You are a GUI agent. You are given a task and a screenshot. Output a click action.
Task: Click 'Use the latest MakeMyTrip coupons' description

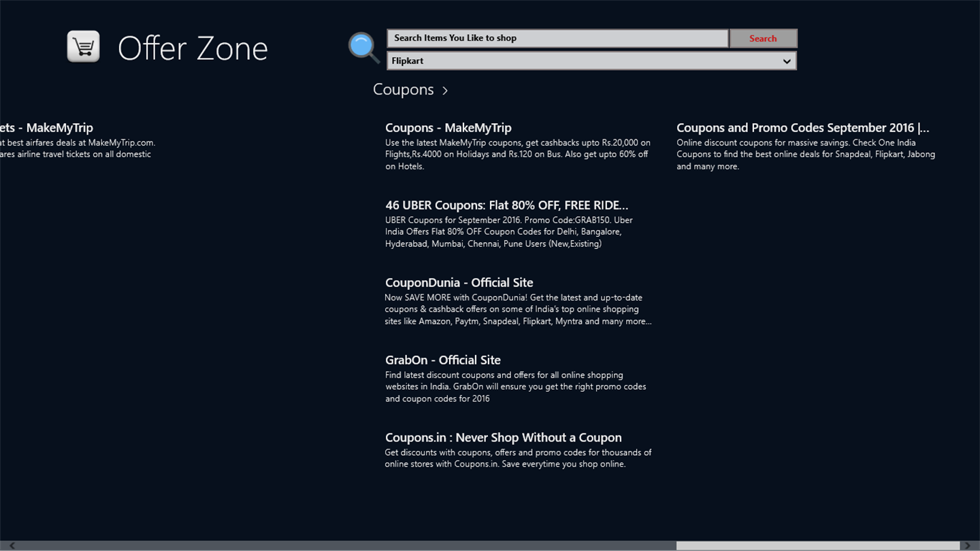tap(518, 154)
